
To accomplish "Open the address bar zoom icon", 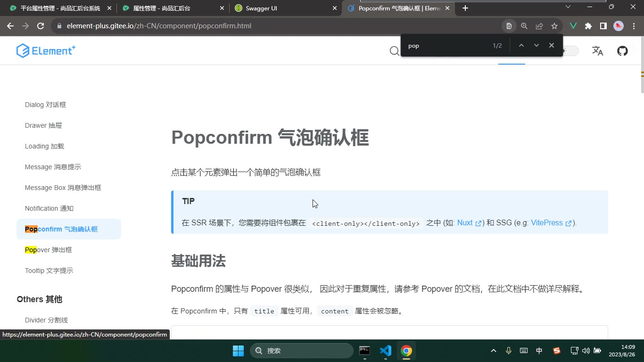I will (x=524, y=26).
